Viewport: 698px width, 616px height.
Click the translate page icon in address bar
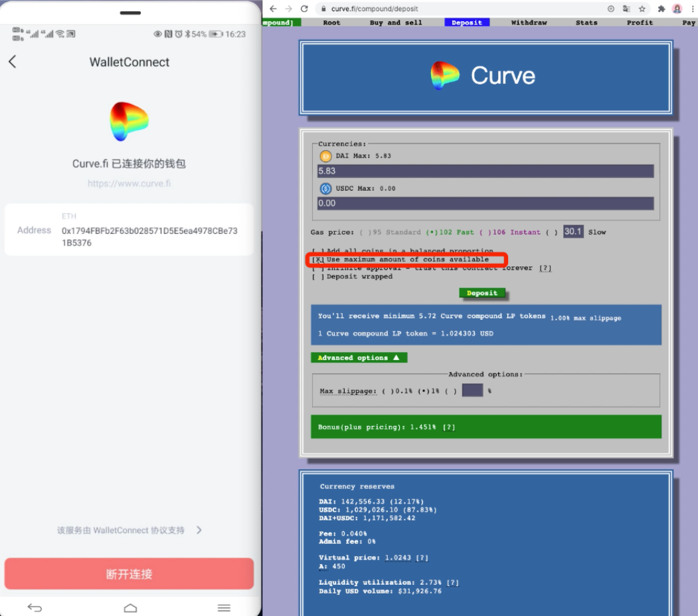click(x=626, y=9)
